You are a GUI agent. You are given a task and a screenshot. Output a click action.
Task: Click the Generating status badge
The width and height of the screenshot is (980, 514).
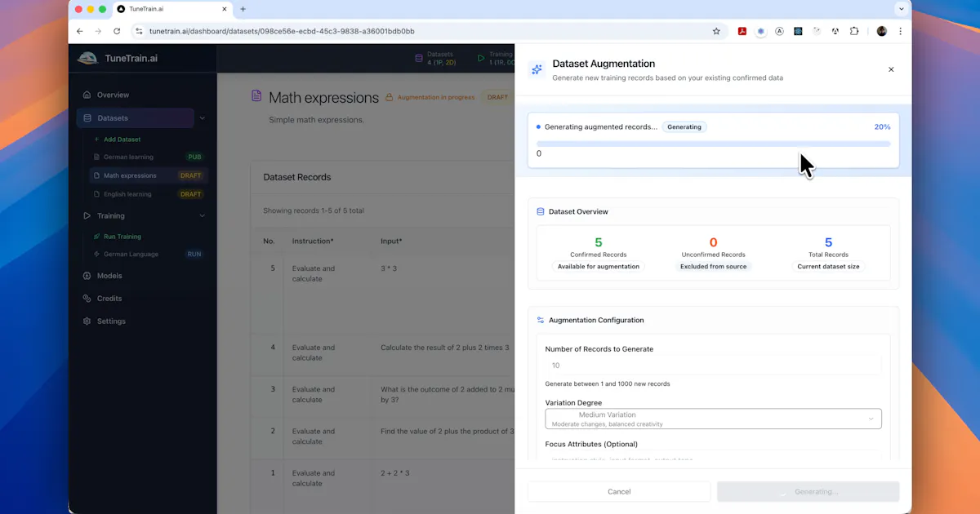coord(684,127)
